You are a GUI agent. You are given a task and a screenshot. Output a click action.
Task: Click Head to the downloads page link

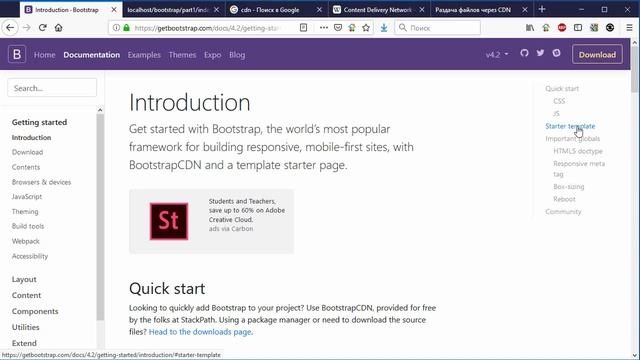200,332
